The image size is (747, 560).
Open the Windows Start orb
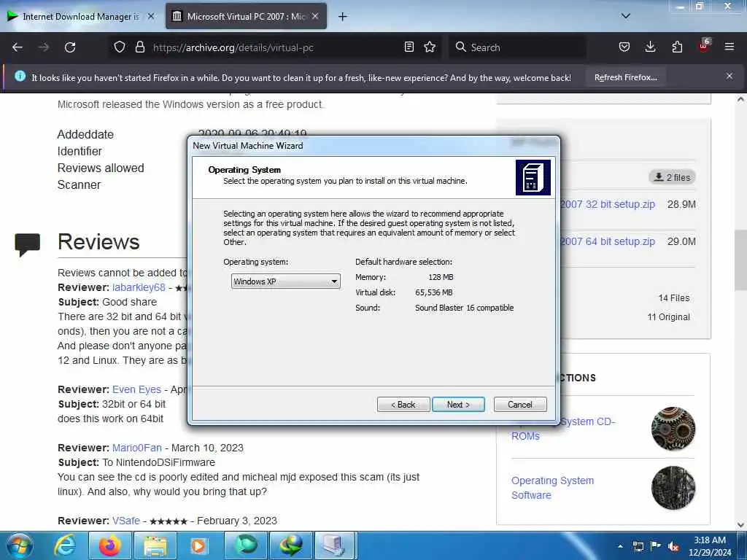pos(20,545)
